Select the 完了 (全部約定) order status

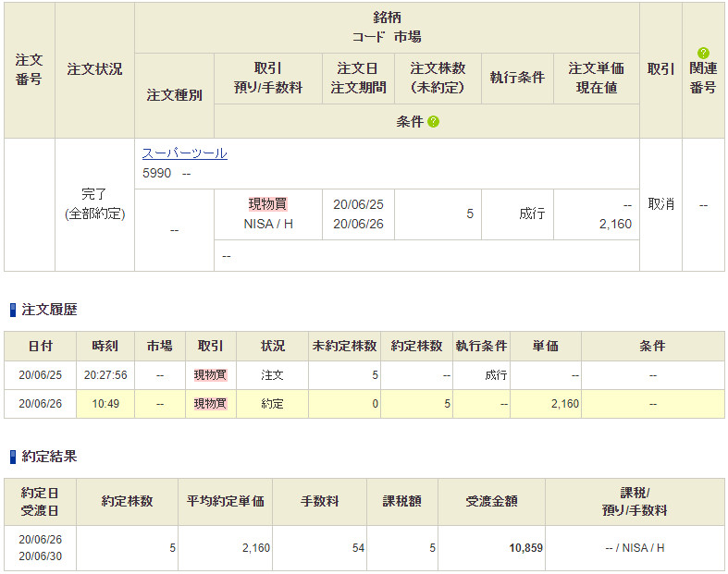point(94,204)
